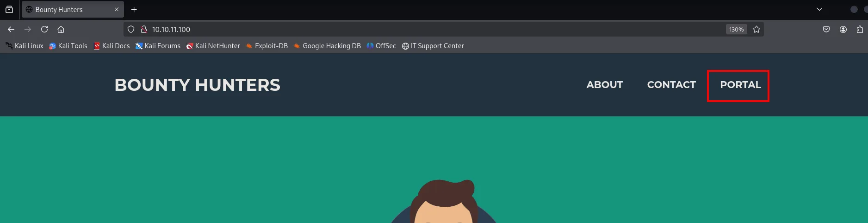
Task: Click the BOUNTY HUNTERS site title
Action: tap(198, 85)
